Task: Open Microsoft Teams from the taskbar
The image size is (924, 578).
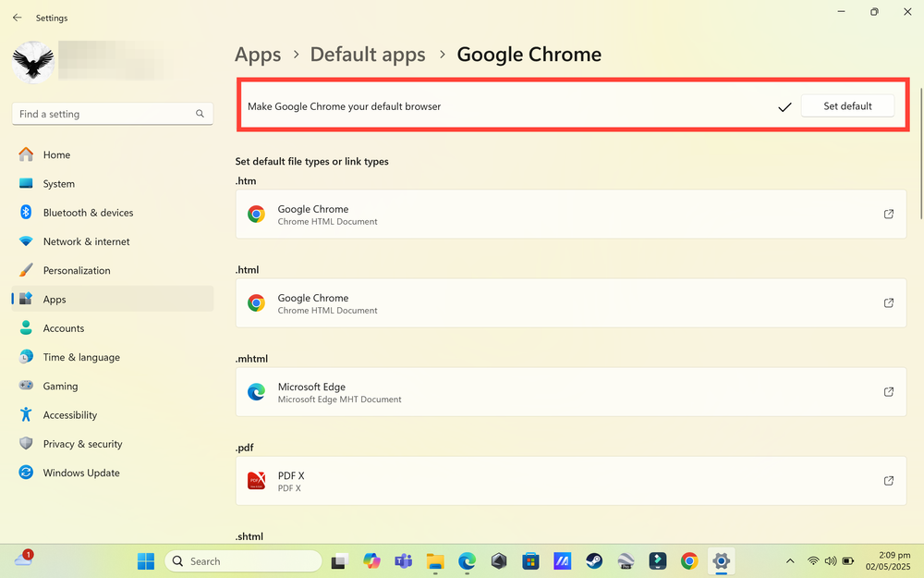Action: tap(403, 561)
